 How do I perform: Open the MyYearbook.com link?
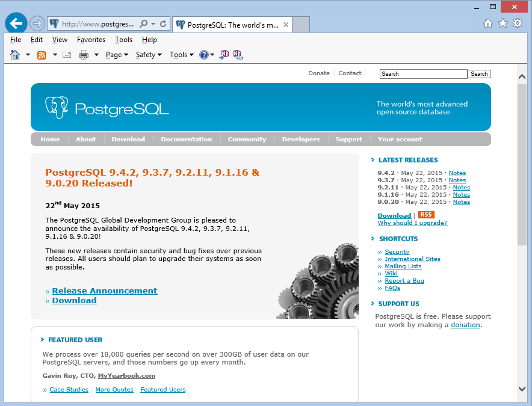126,375
